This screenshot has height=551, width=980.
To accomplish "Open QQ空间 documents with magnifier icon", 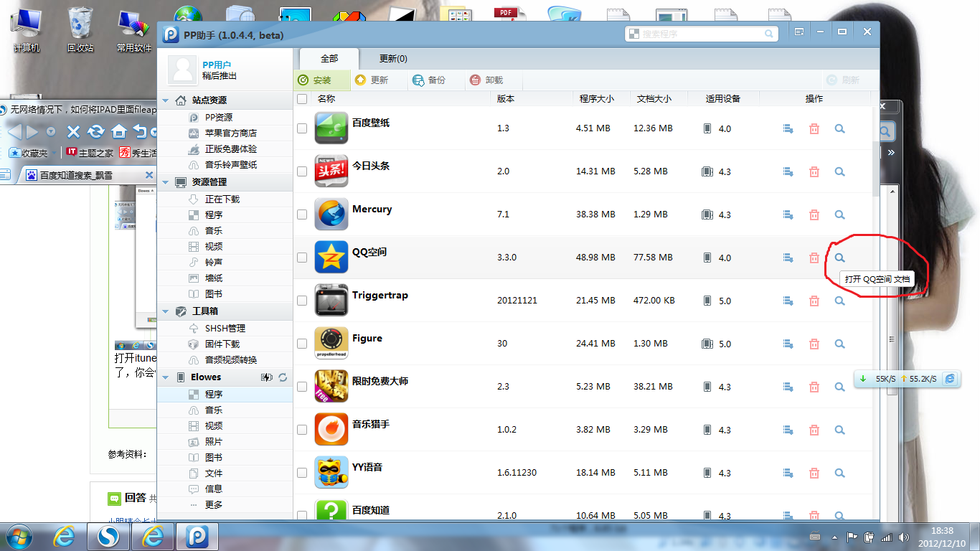I will click(x=839, y=258).
